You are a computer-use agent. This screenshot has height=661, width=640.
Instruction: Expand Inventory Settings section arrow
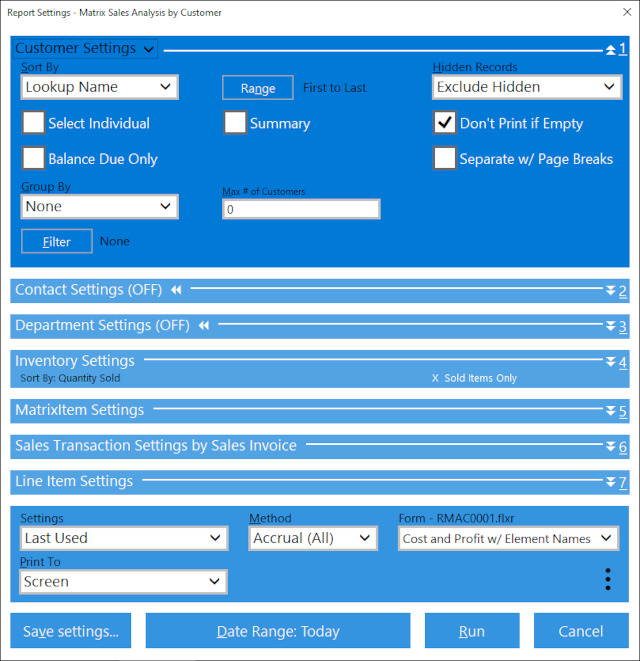pyautogui.click(x=611, y=362)
